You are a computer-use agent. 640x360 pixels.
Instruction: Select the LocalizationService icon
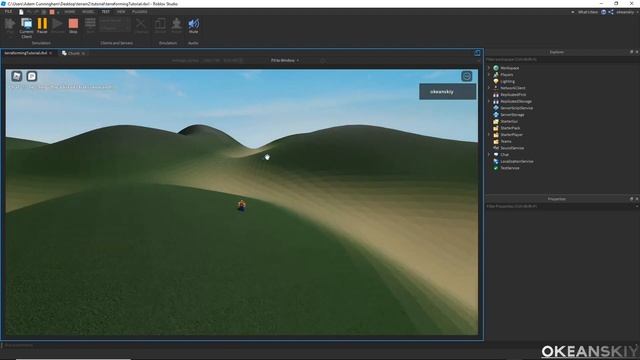pyautogui.click(x=496, y=161)
